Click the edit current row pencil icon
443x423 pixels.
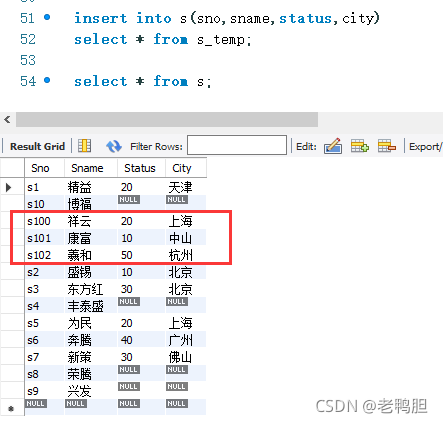pyautogui.click(x=333, y=146)
